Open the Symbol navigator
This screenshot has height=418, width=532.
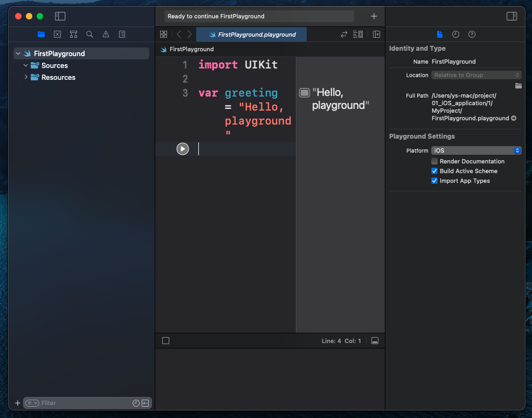pos(73,35)
